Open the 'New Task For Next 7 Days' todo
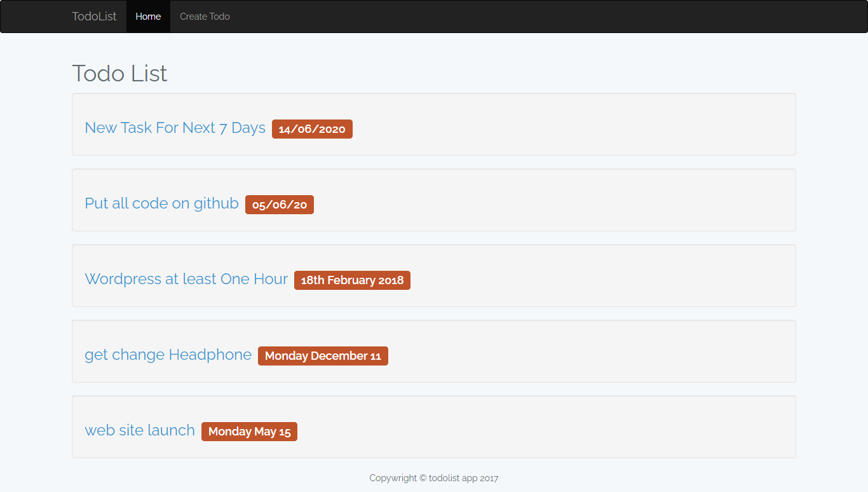Image resolution: width=868 pixels, height=492 pixels. pyautogui.click(x=175, y=128)
